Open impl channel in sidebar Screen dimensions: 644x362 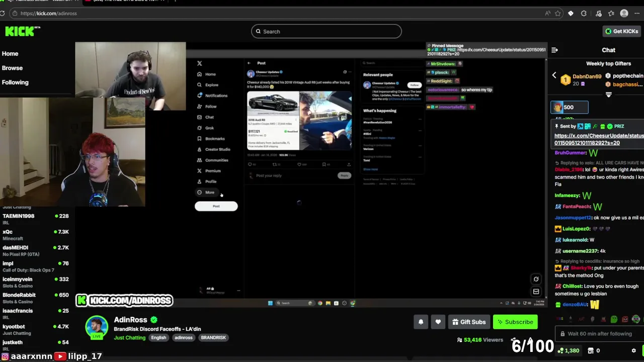(35, 266)
